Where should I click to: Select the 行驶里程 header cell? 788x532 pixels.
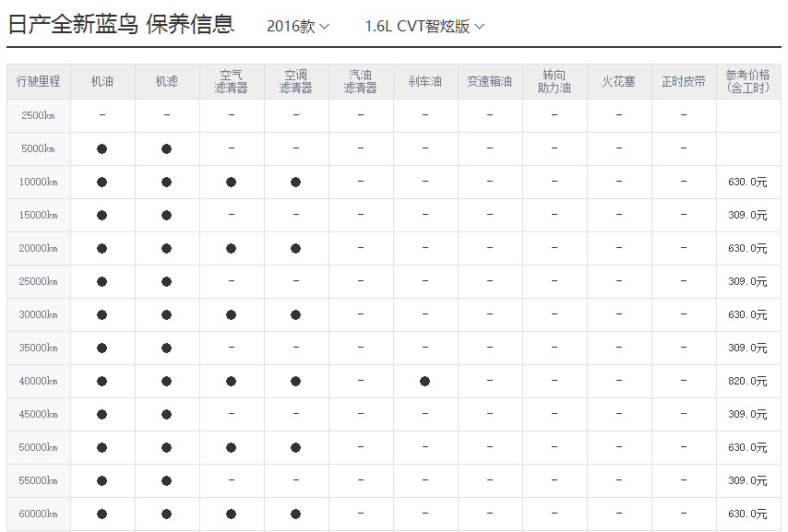[38, 81]
